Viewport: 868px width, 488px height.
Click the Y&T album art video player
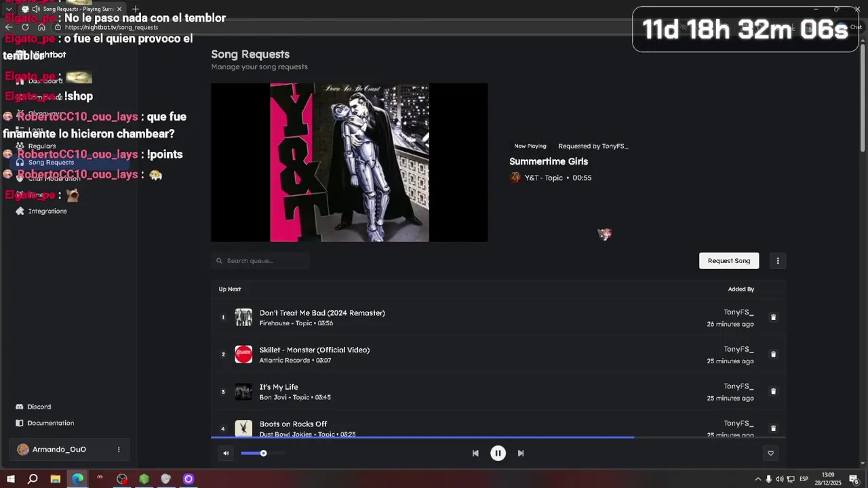click(x=349, y=163)
